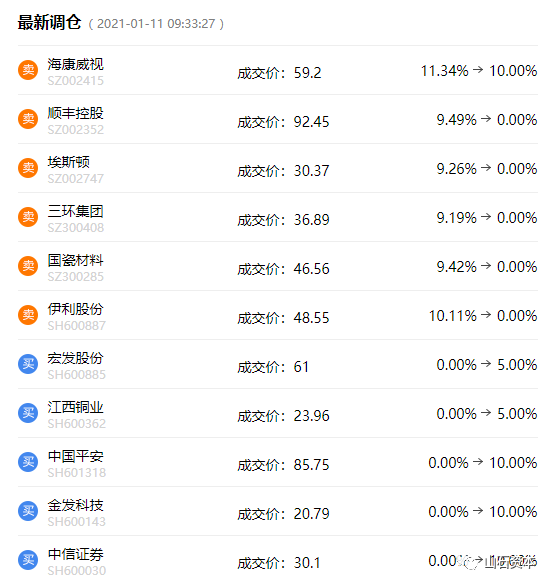Image resolution: width=553 pixels, height=586 pixels.
Task: Select stock code SZ002747
Action: pos(75,179)
